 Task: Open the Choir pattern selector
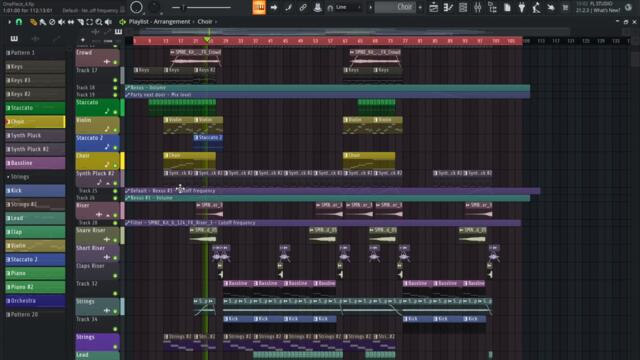pyautogui.click(x=395, y=7)
